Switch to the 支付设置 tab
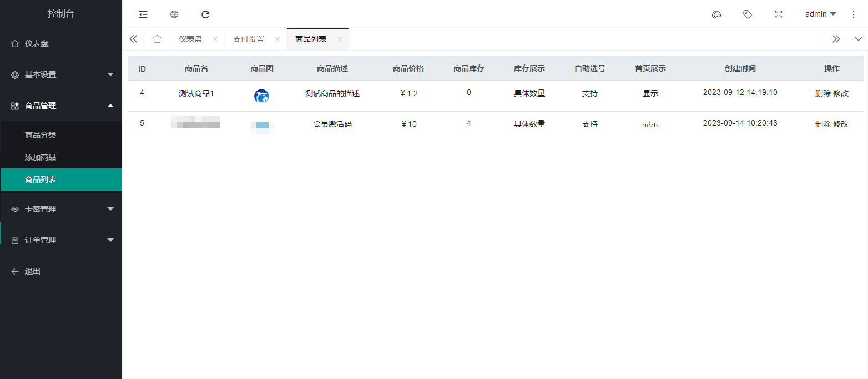 249,39
